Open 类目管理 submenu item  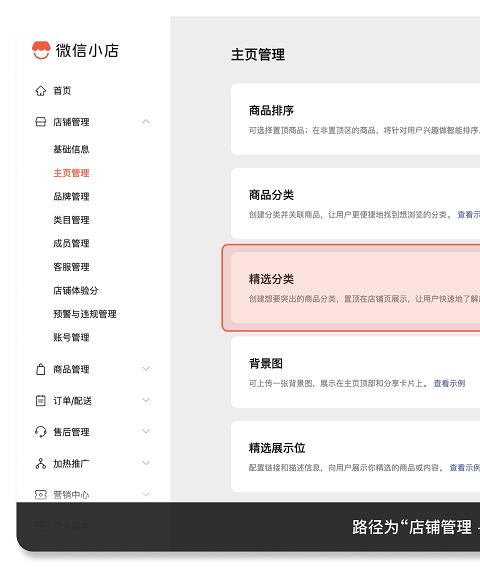tap(71, 220)
